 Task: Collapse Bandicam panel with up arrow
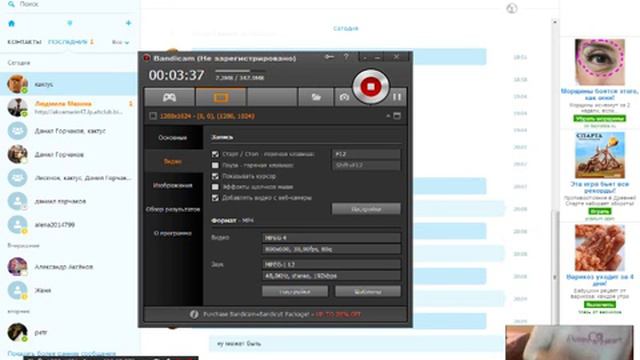[x=388, y=116]
